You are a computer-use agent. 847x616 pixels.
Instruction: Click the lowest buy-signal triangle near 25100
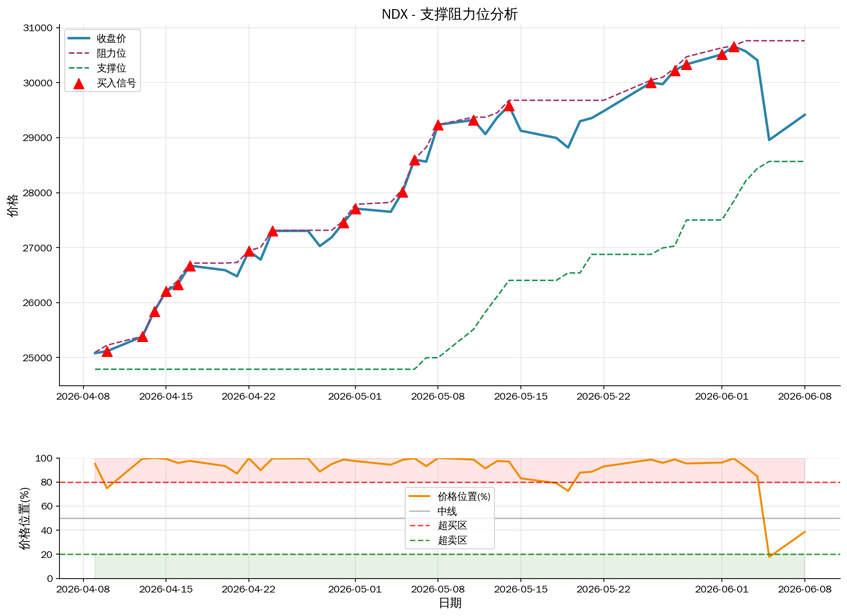coord(107,352)
